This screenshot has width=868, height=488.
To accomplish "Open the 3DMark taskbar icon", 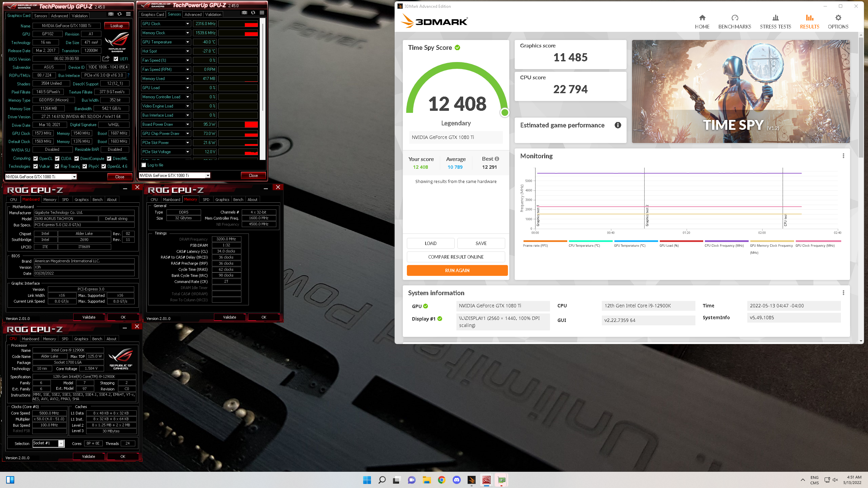I will [x=471, y=480].
